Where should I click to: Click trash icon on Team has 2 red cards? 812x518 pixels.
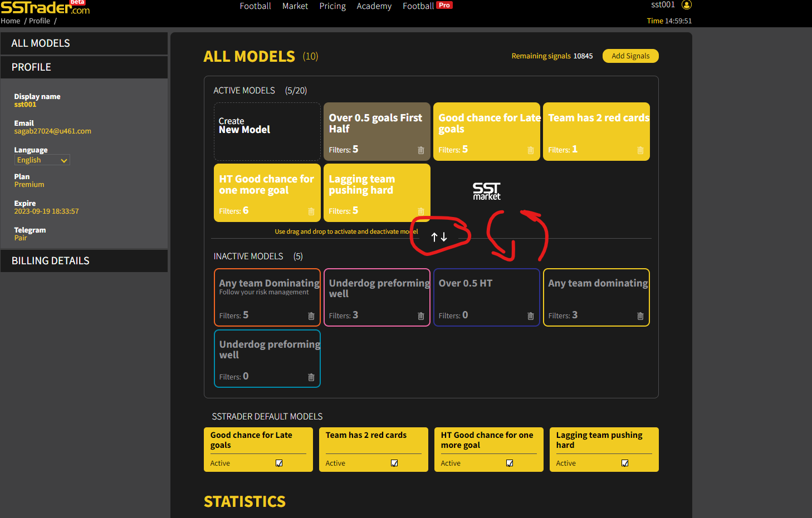(x=640, y=150)
